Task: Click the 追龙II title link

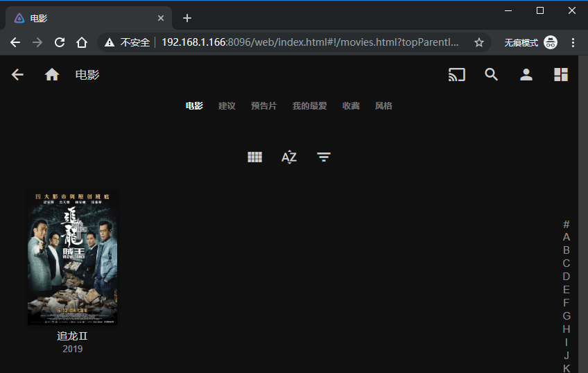Action: 72,336
